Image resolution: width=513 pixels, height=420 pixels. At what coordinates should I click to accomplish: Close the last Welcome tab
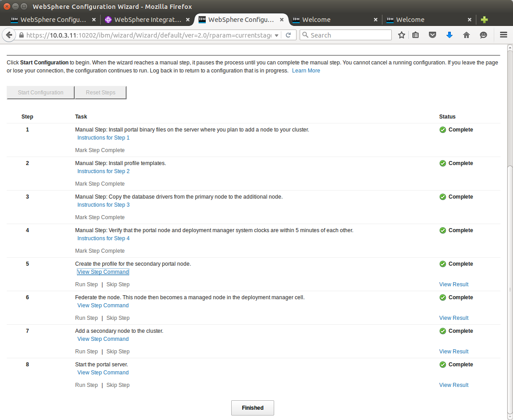(x=470, y=20)
